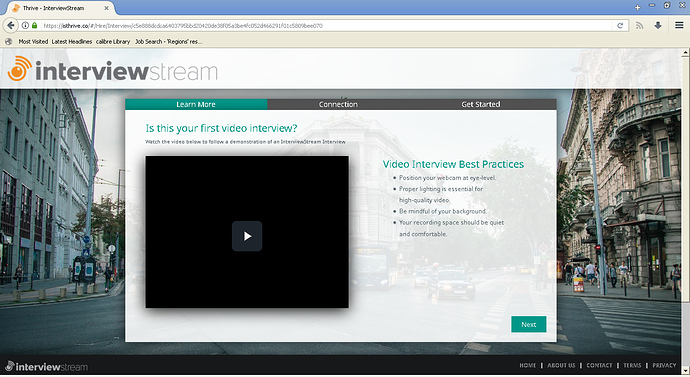
Task: Click the interviewstream header logo
Action: pos(113,70)
